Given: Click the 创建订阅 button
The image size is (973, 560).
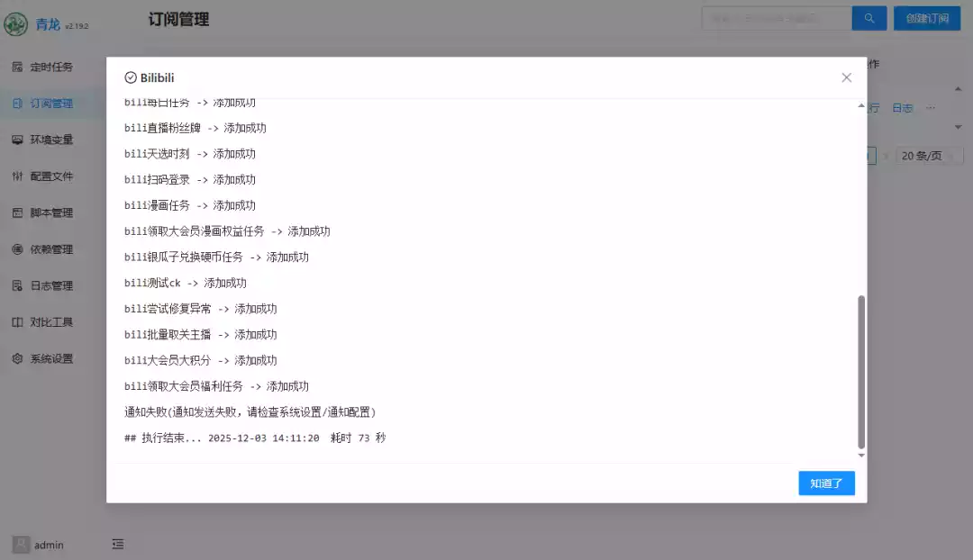Looking at the screenshot, I should click(926, 18).
